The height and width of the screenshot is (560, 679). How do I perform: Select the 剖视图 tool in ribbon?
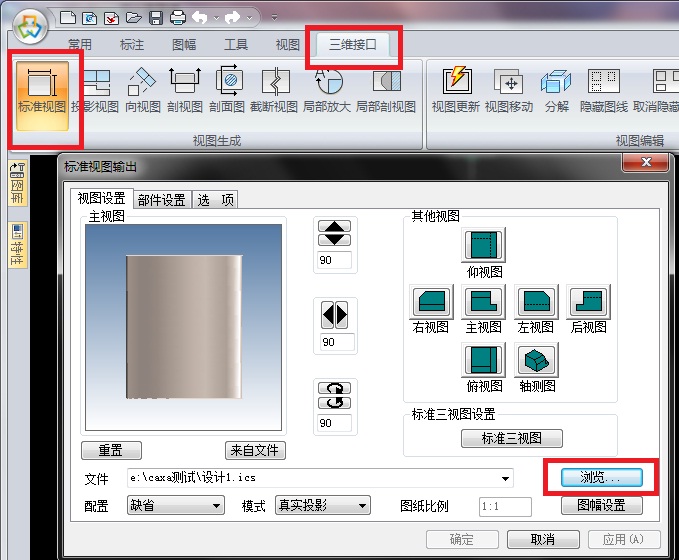pyautogui.click(x=186, y=88)
